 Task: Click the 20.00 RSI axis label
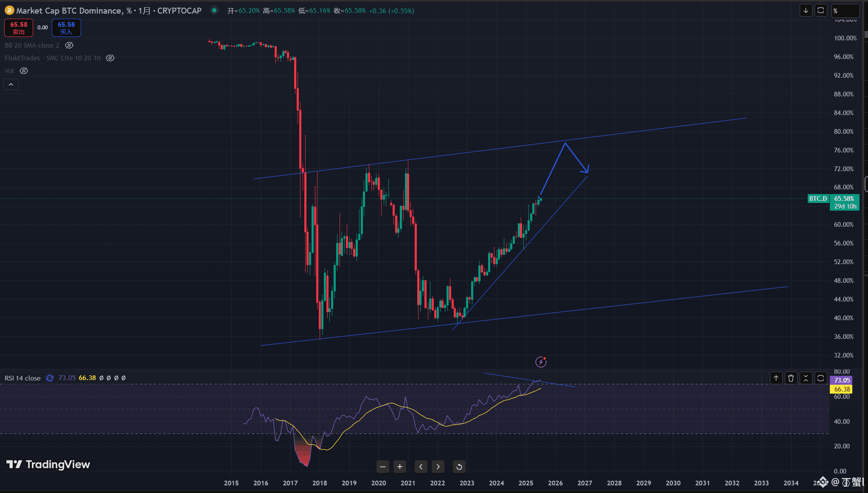coord(842,446)
